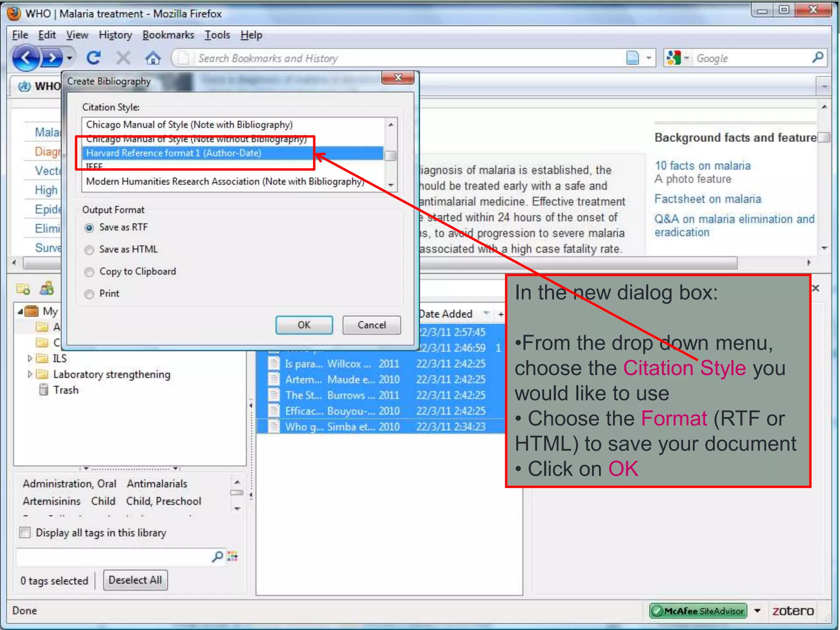The width and height of the screenshot is (840, 630).
Task: Open the list-all-tabs dropdown
Action: (824, 87)
